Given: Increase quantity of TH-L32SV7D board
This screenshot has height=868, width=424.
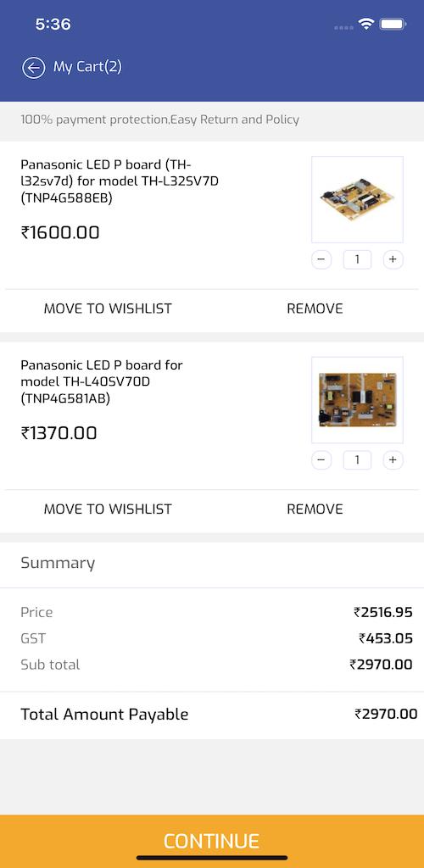Looking at the screenshot, I should (393, 259).
